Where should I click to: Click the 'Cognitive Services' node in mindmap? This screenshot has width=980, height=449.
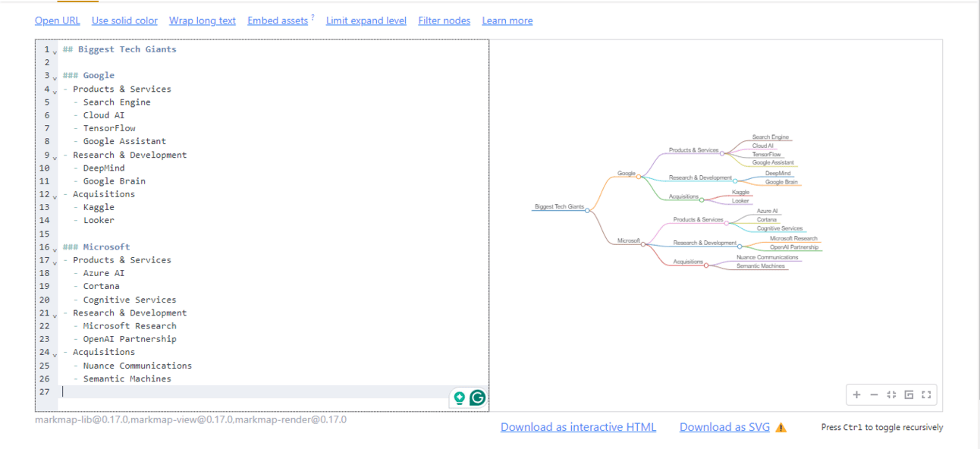click(780, 228)
